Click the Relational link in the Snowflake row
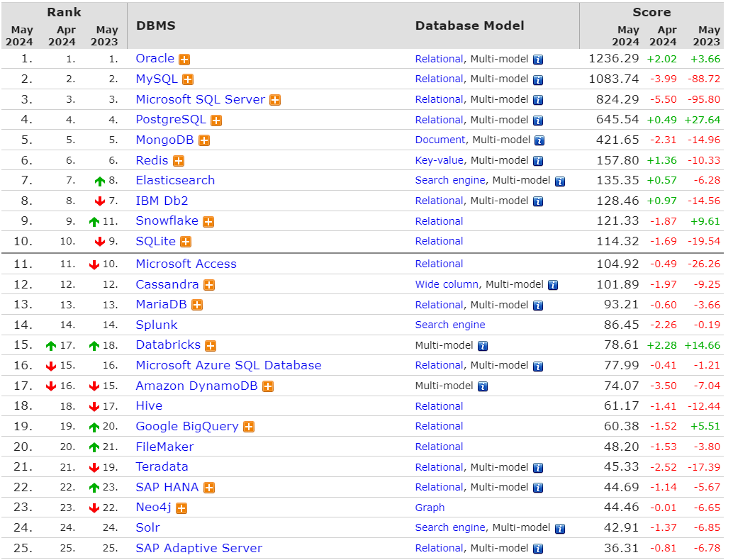 (439, 222)
